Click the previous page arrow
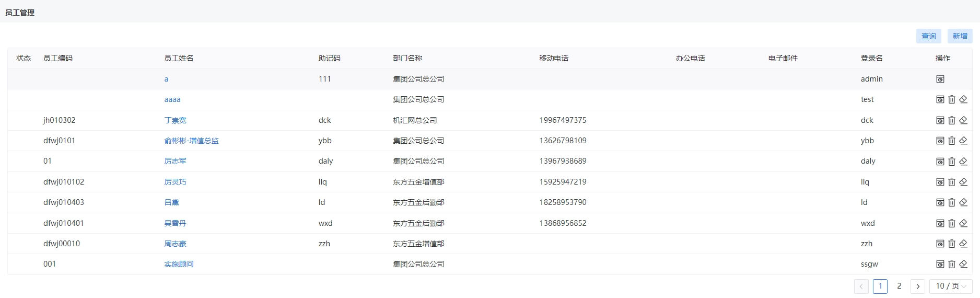The image size is (980, 298). [x=861, y=286]
